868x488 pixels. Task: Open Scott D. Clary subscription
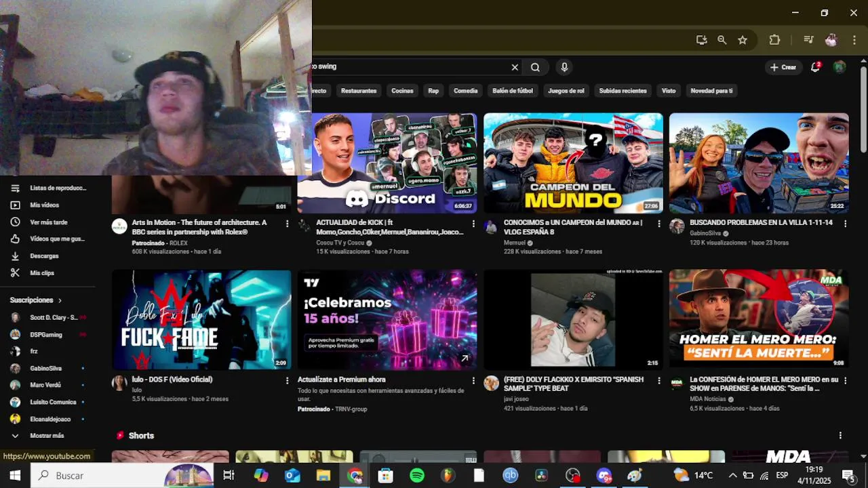tap(49, 317)
